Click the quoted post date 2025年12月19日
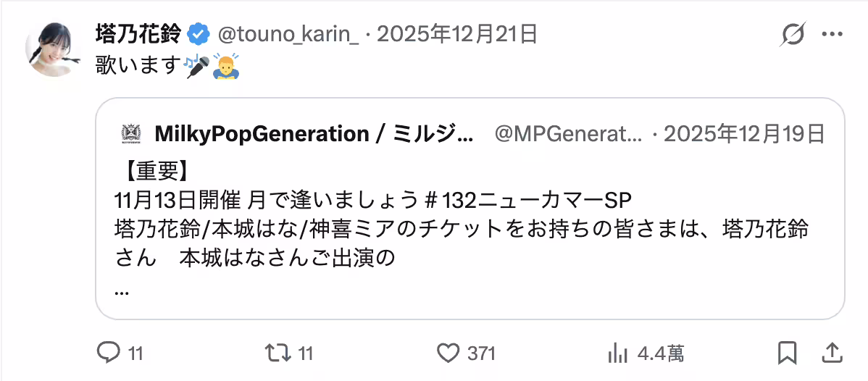 (x=745, y=133)
